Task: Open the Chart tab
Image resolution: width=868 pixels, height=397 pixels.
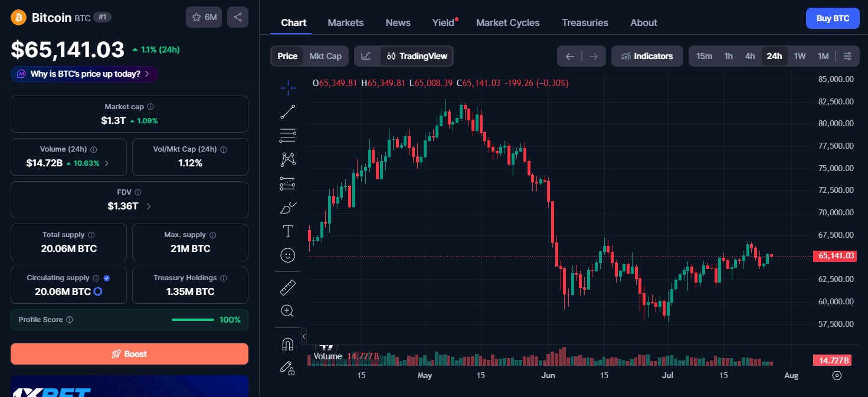Action: (x=293, y=22)
